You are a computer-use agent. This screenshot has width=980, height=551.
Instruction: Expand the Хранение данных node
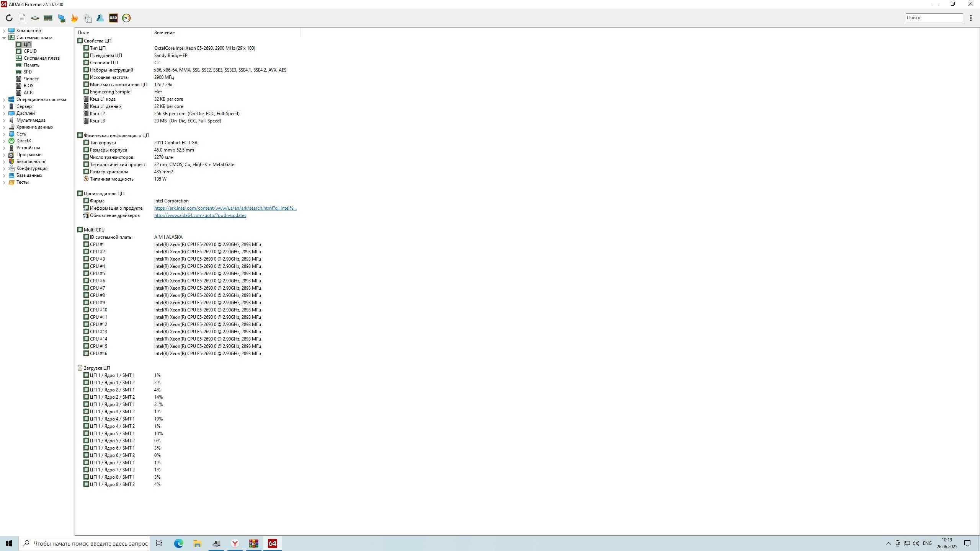coord(4,127)
